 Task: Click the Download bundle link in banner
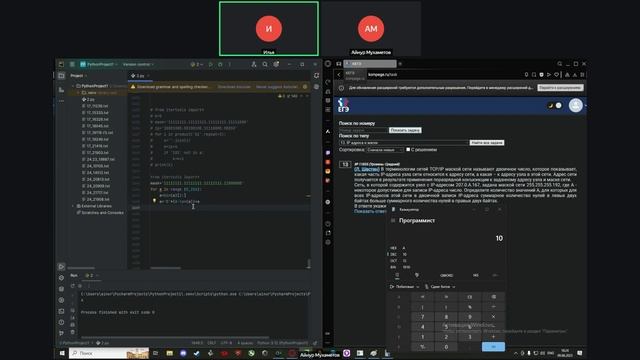[234, 87]
